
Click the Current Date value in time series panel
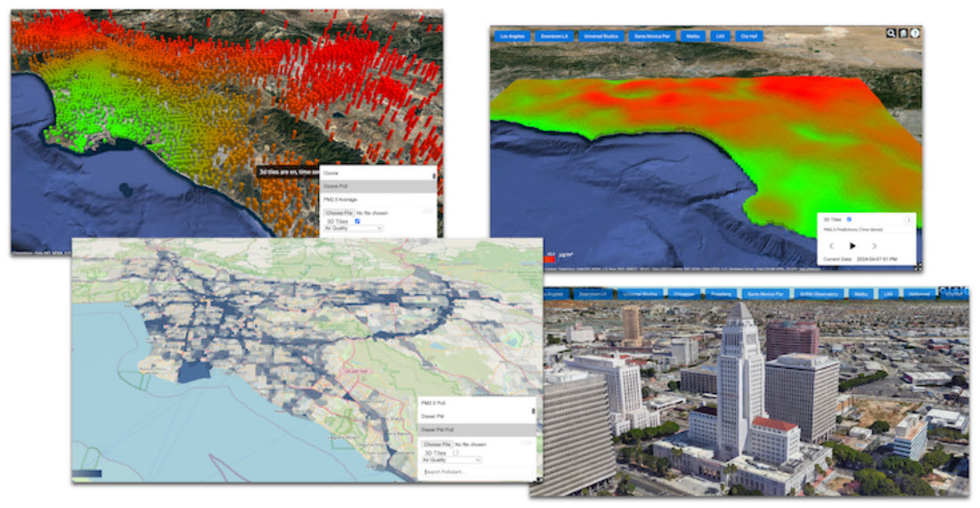(878, 258)
